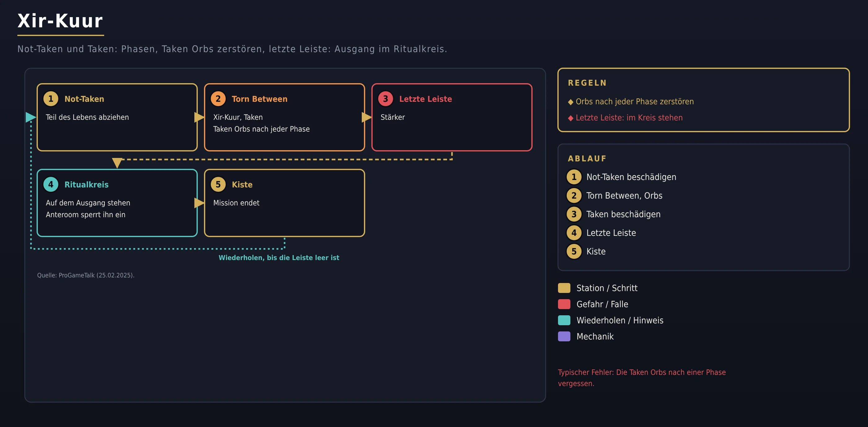Image resolution: width=868 pixels, height=427 pixels.
Task: Click the teal Wiederholen / Hinweis legend swatch
Action: click(x=564, y=321)
